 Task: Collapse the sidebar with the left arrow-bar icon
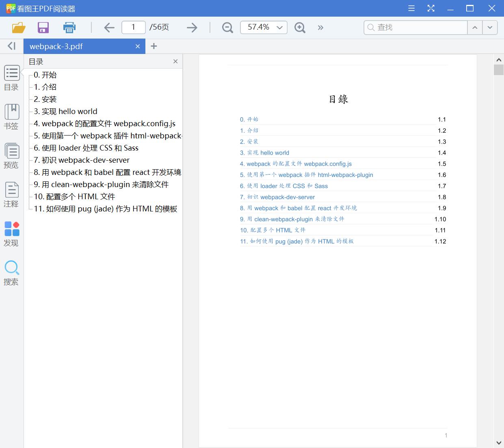(x=12, y=46)
